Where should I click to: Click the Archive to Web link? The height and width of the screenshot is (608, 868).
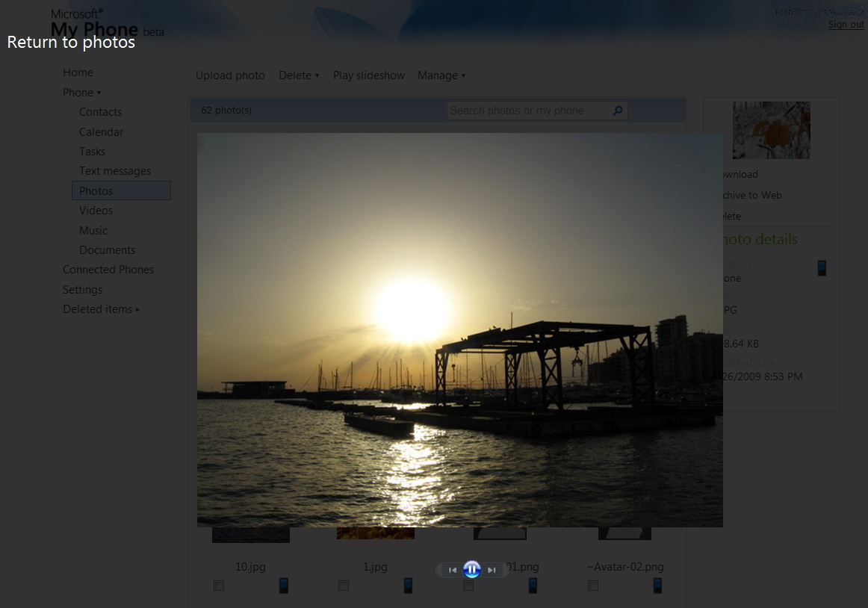[x=751, y=195]
